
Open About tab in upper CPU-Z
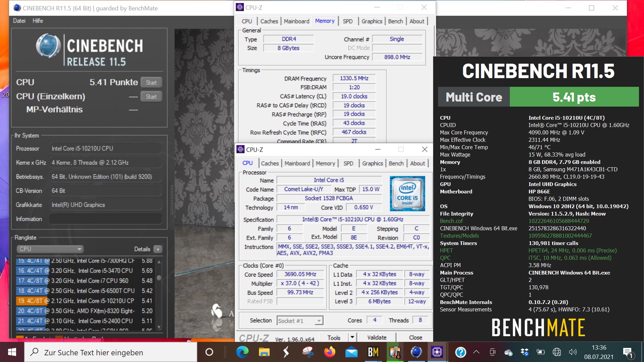tap(417, 21)
